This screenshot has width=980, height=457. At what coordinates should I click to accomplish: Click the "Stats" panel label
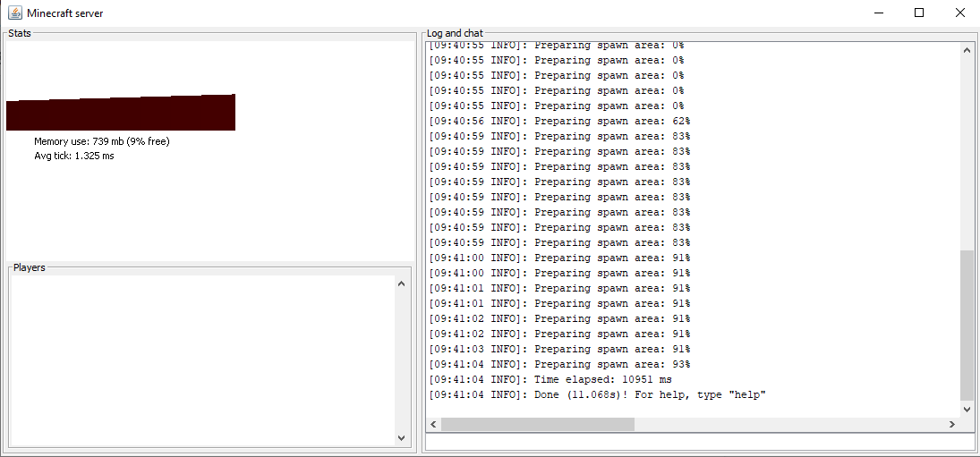[20, 33]
